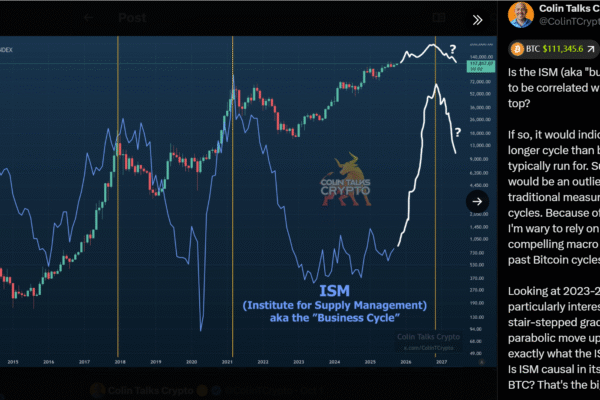600x400 pixels.
Task: Go to next image with arrow button
Action: [478, 201]
